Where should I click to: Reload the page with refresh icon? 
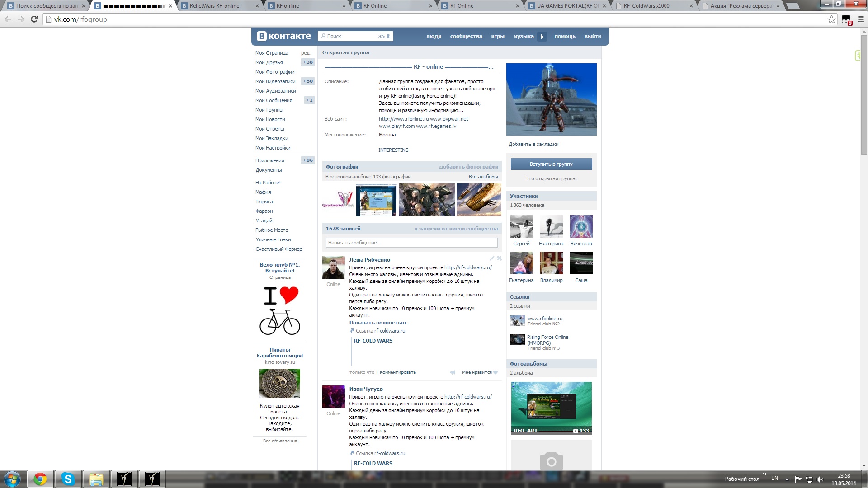tap(34, 19)
